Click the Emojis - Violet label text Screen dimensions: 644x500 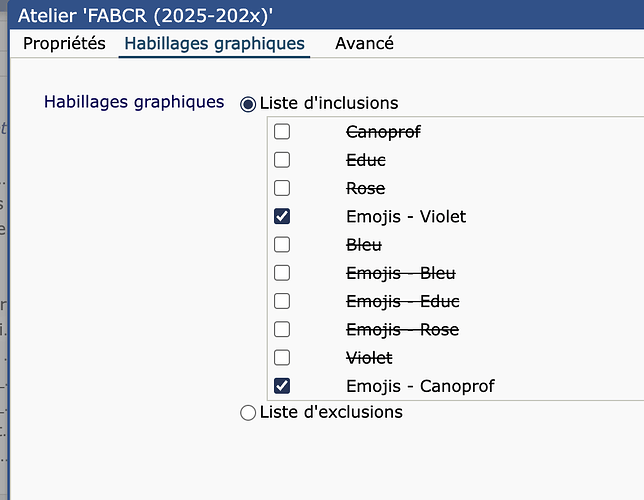pos(406,216)
